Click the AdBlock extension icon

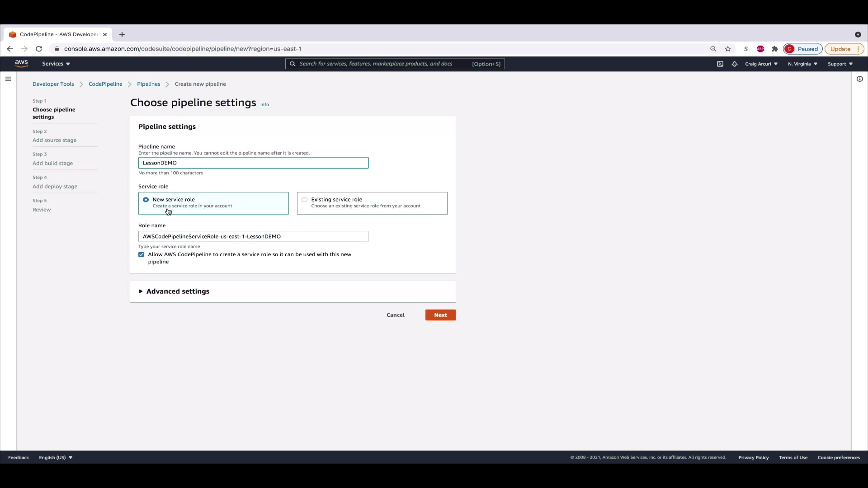point(760,49)
